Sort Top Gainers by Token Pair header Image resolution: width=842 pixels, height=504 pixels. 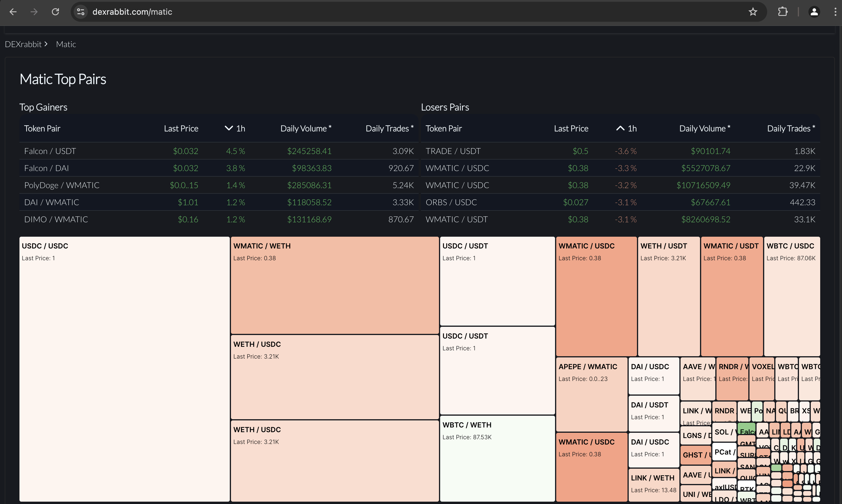pos(42,129)
